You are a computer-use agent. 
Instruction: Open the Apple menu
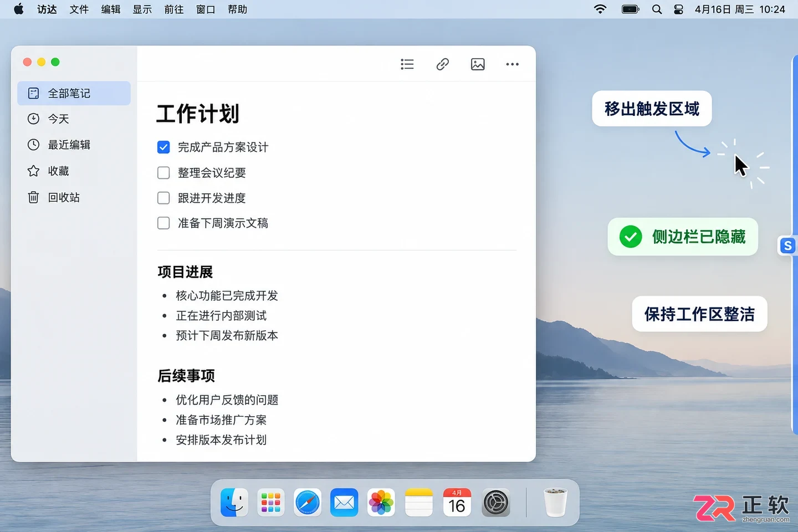[x=19, y=9]
